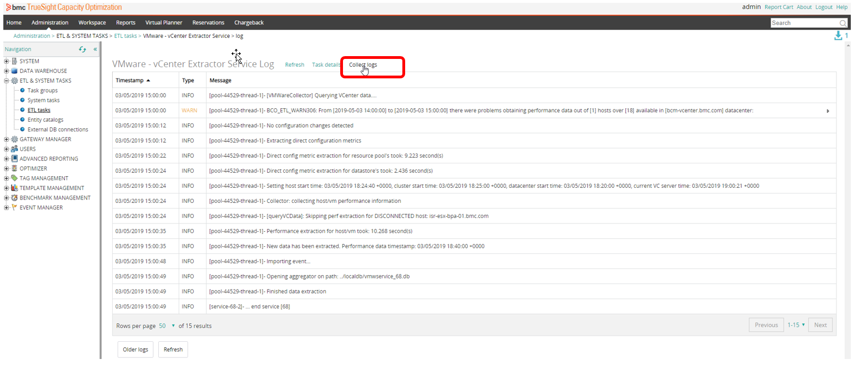Click the blue bullet beside Task groups
Screen dimensions: 868x369
22,90
